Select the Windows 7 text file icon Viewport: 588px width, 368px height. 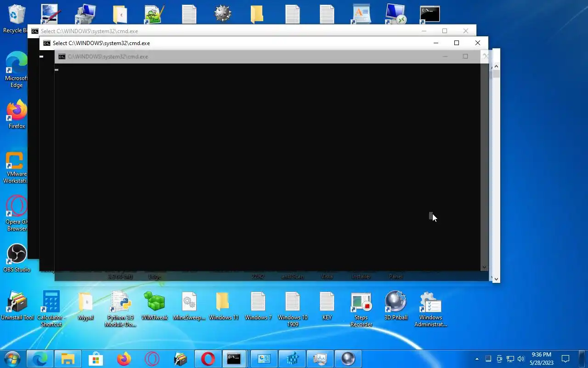coord(258,305)
